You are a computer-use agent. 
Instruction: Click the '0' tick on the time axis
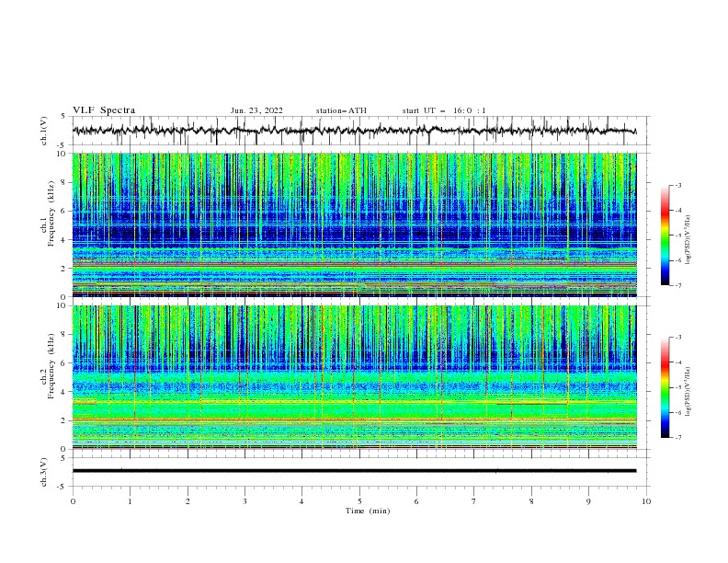(73, 501)
